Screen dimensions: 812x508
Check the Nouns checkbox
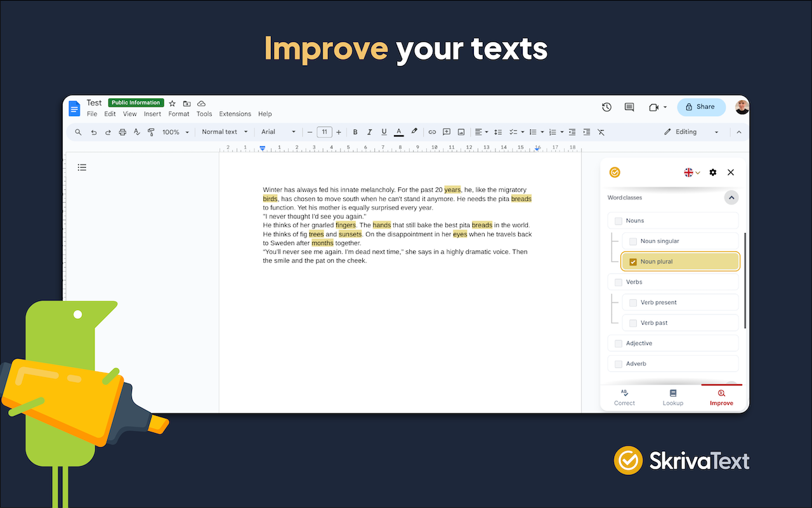pyautogui.click(x=619, y=221)
